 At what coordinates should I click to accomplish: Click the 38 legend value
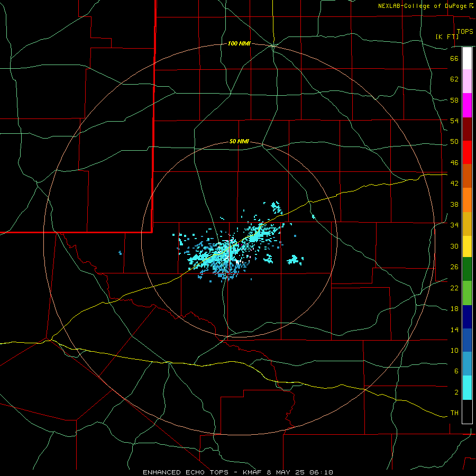(454, 204)
